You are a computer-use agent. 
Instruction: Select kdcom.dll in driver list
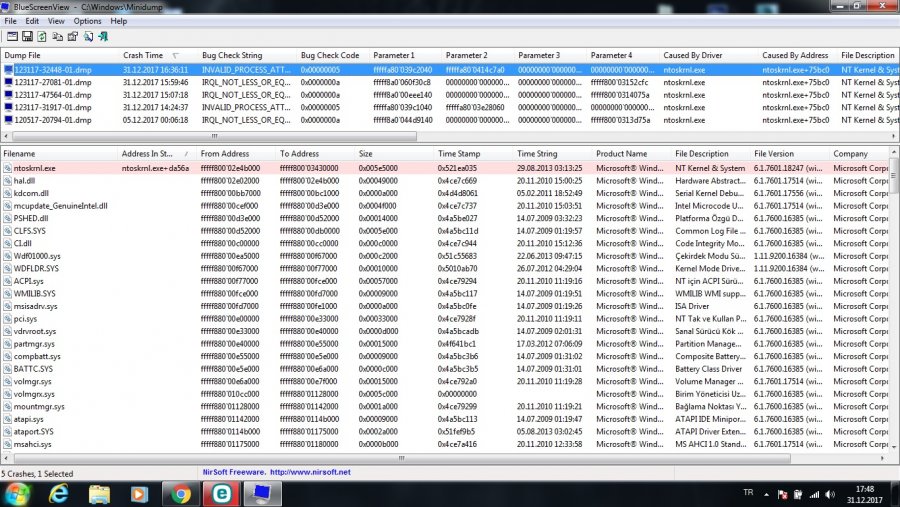tap(31, 193)
